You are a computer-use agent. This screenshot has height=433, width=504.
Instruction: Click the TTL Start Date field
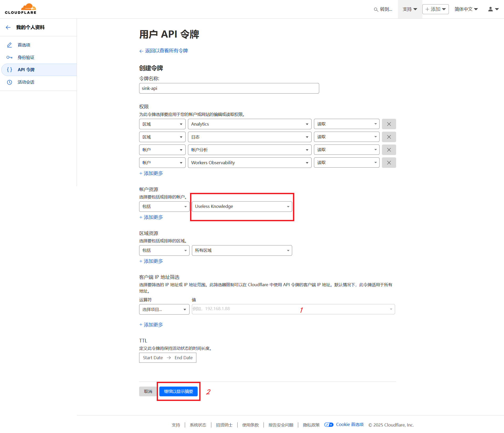[153, 358]
